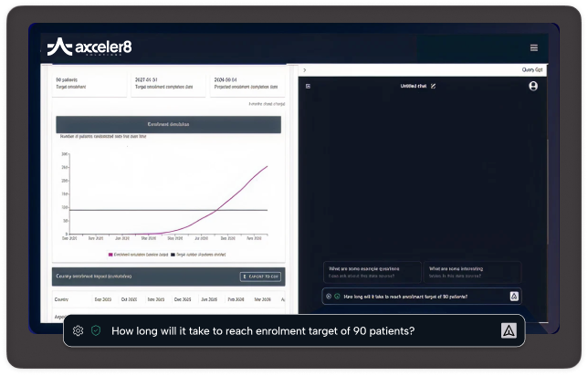Open the chat sidebar panel icon
The width and height of the screenshot is (588, 376).
click(x=309, y=86)
